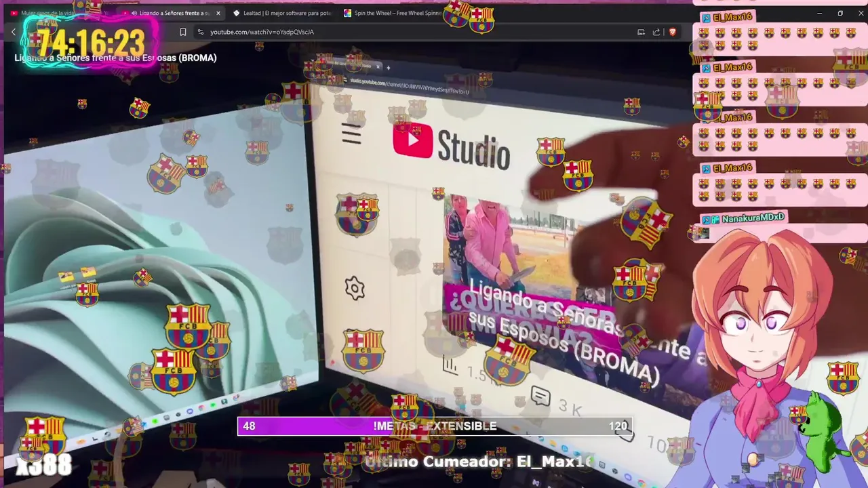Viewport: 868px width, 488px height.
Task: Open site information icon beside the URL
Action: coord(200,32)
